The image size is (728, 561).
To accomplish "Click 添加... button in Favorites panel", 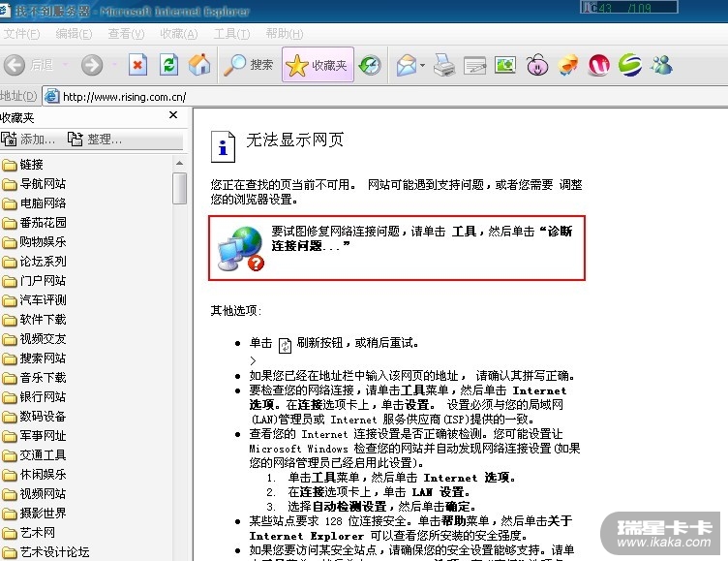I will coord(28,139).
